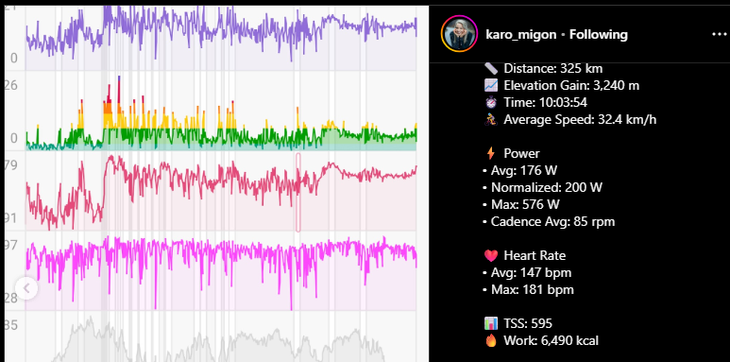
Task: Go to previous image with left arrow
Action: (x=27, y=288)
